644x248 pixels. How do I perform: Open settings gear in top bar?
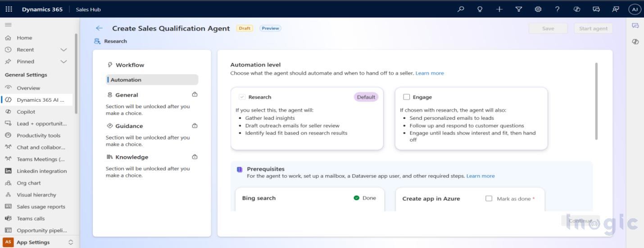pyautogui.click(x=538, y=9)
